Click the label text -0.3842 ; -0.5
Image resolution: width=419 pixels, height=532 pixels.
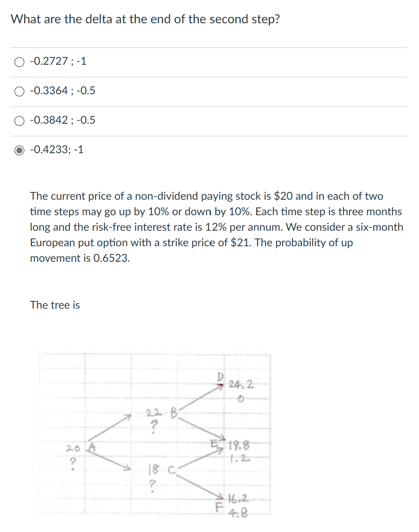point(62,120)
